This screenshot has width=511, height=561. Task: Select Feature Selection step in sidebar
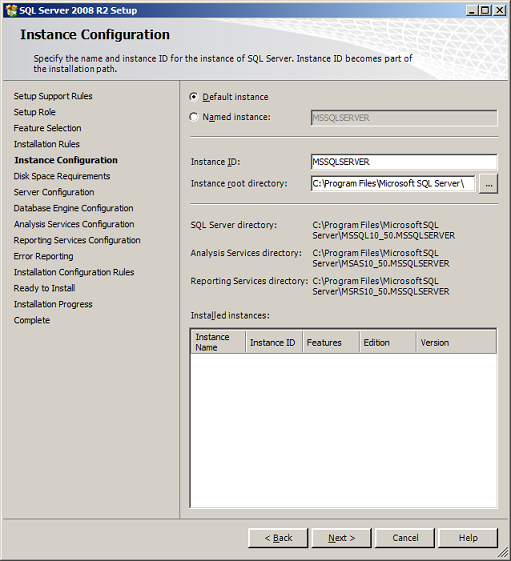tap(47, 128)
